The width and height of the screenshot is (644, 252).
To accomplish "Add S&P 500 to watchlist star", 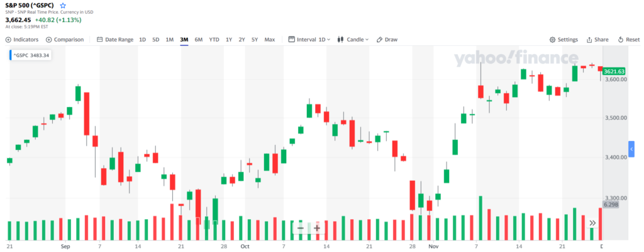I will (x=63, y=6).
